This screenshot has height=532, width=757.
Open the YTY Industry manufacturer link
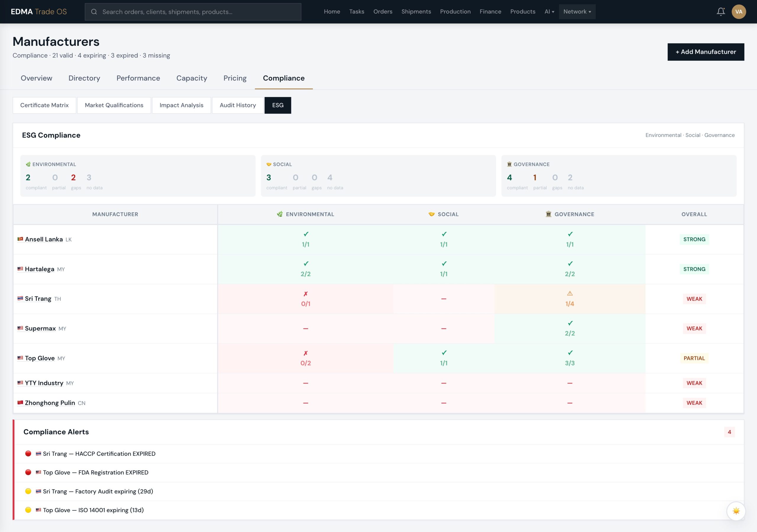click(44, 383)
